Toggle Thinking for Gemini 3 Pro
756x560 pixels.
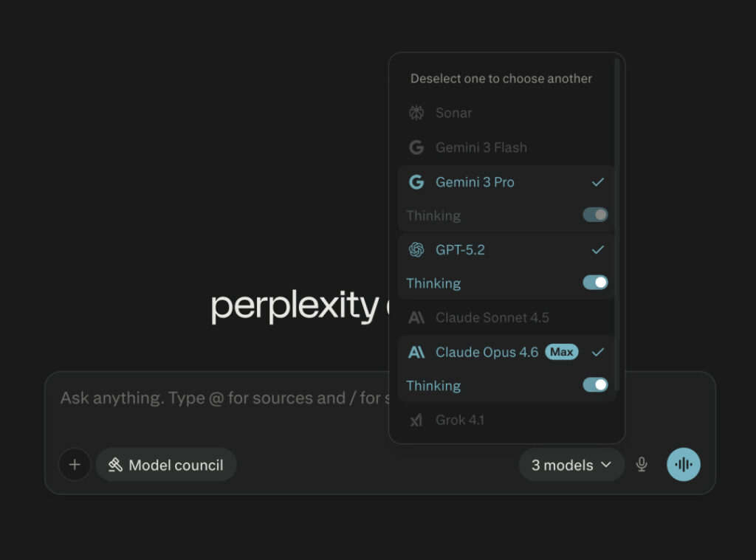point(595,215)
